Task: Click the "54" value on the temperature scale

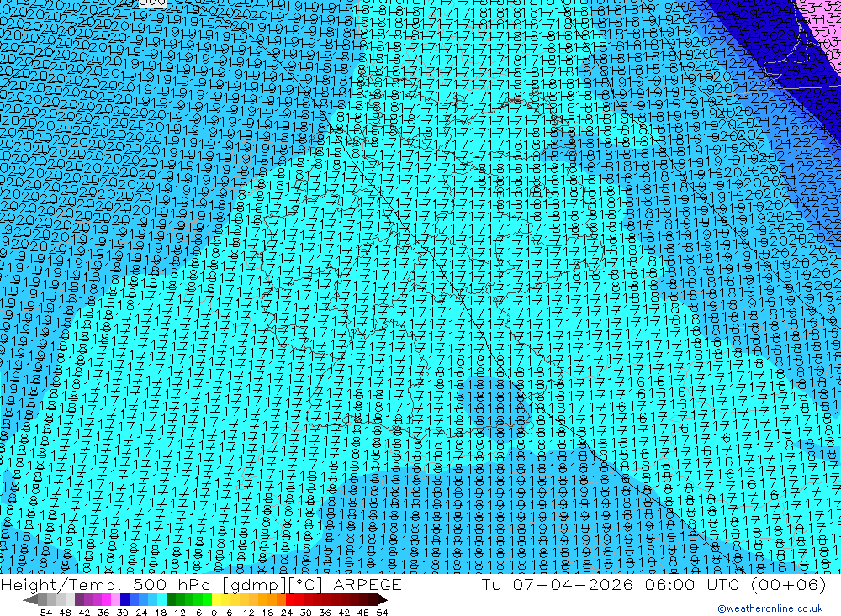Action: coord(382,613)
